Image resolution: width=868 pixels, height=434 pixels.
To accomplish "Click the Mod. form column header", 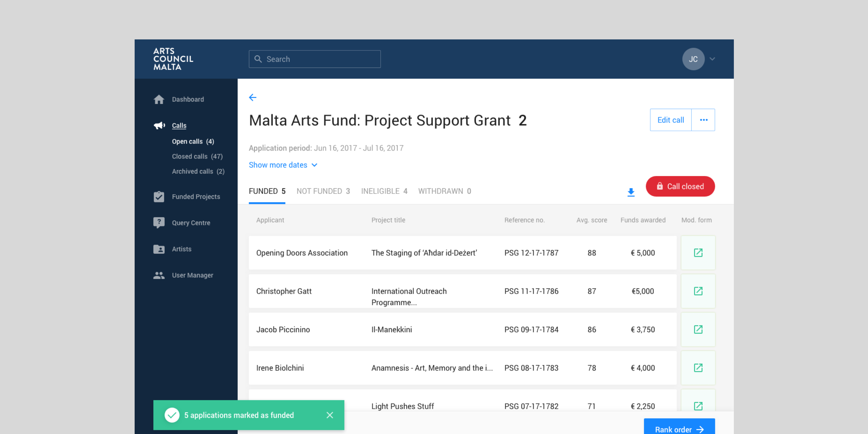I will point(696,220).
